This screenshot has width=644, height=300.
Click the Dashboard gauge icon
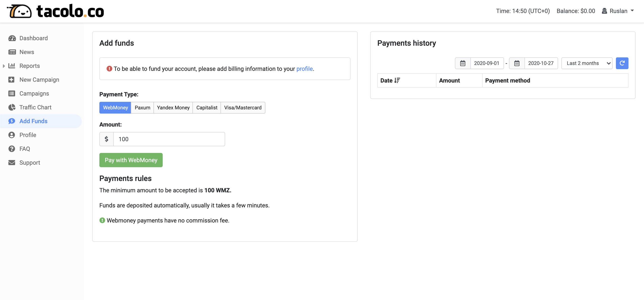click(12, 38)
